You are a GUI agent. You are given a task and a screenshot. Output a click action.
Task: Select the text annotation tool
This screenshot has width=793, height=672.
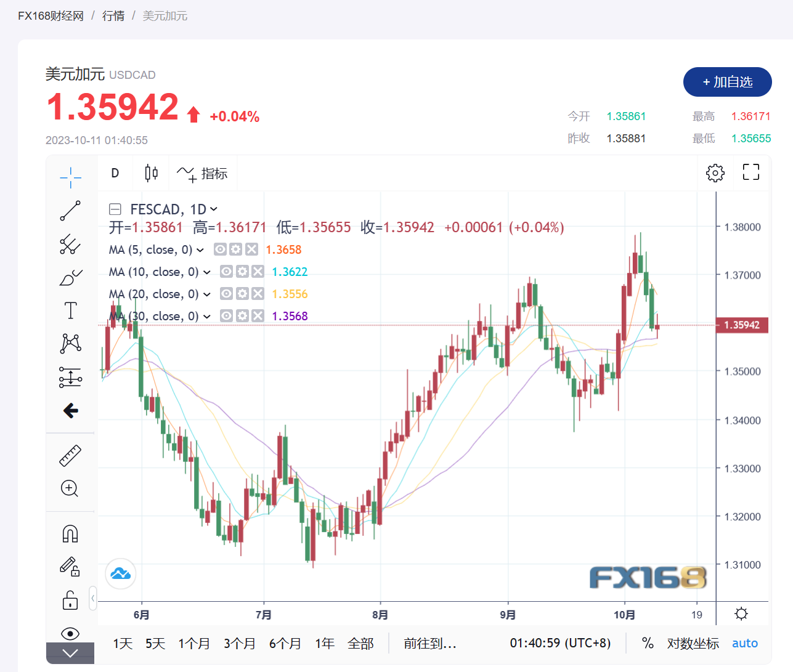pyautogui.click(x=70, y=310)
